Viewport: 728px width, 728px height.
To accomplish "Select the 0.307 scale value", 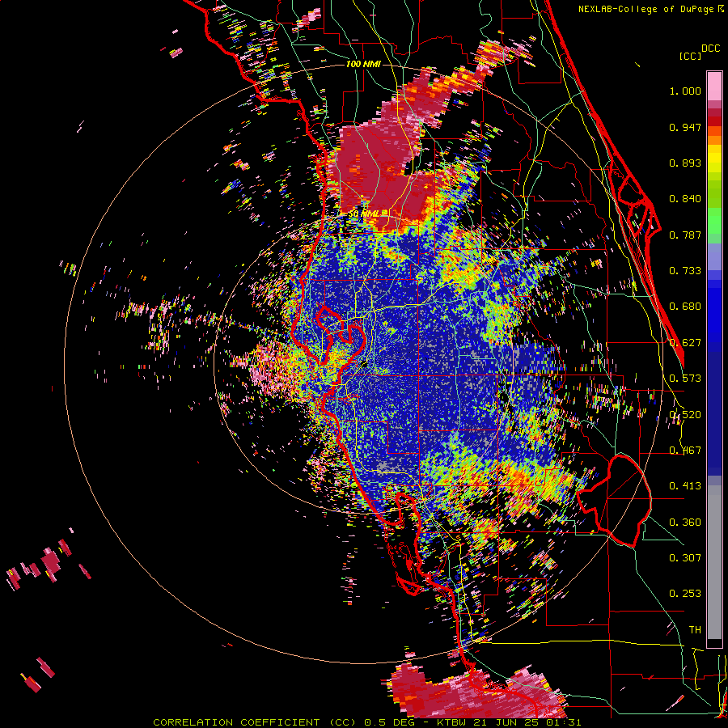I will (x=685, y=558).
